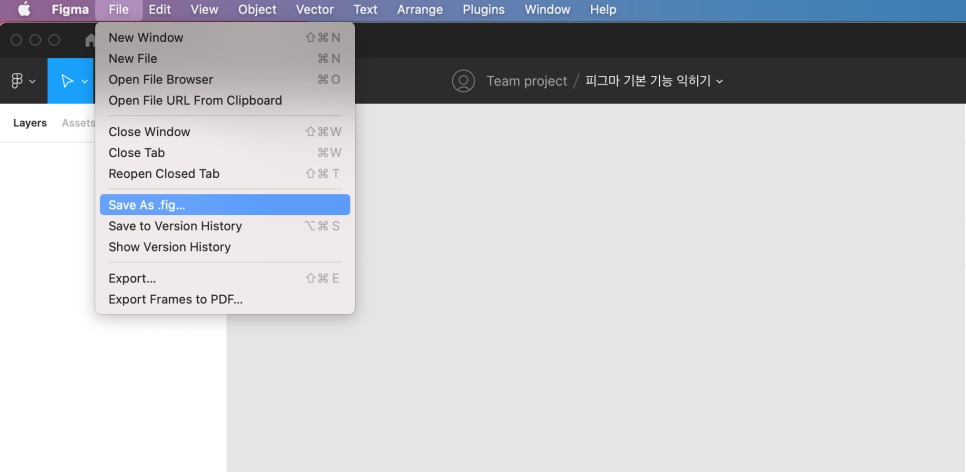Image resolution: width=966 pixels, height=472 pixels.
Task: Click the green maximize window button
Action: pos(54,40)
